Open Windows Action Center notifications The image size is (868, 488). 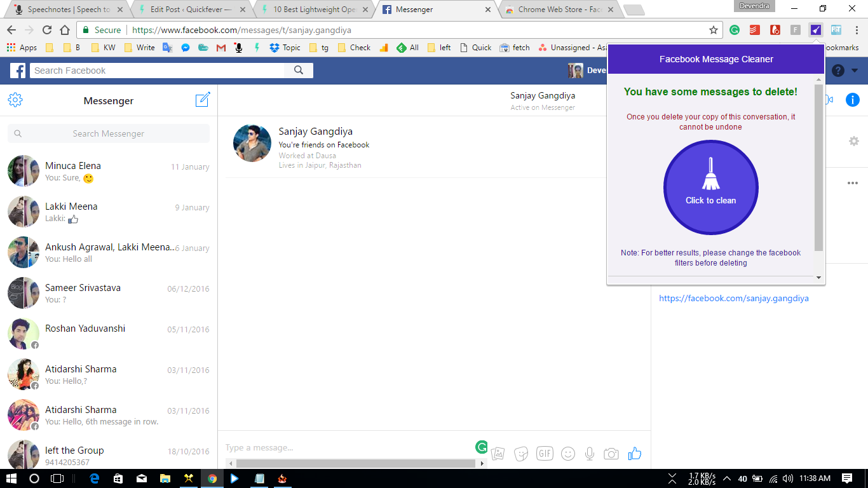(x=847, y=478)
